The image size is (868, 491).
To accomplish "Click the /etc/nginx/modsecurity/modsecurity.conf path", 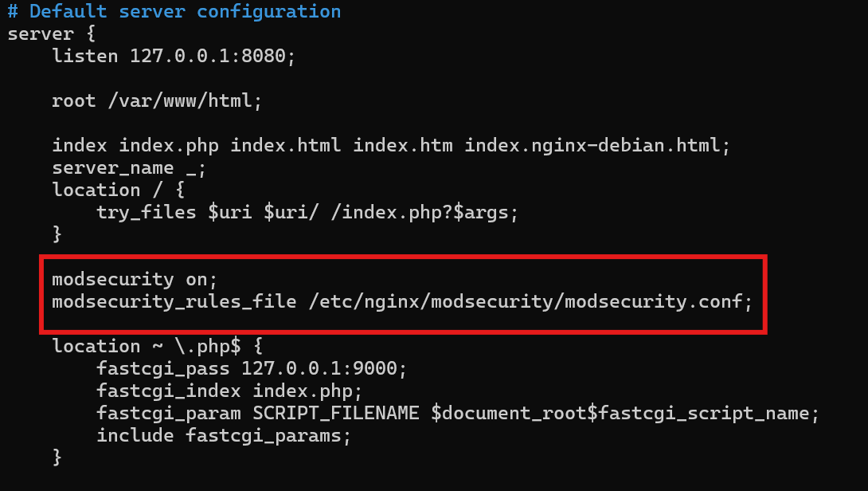I will pyautogui.click(x=526, y=301).
